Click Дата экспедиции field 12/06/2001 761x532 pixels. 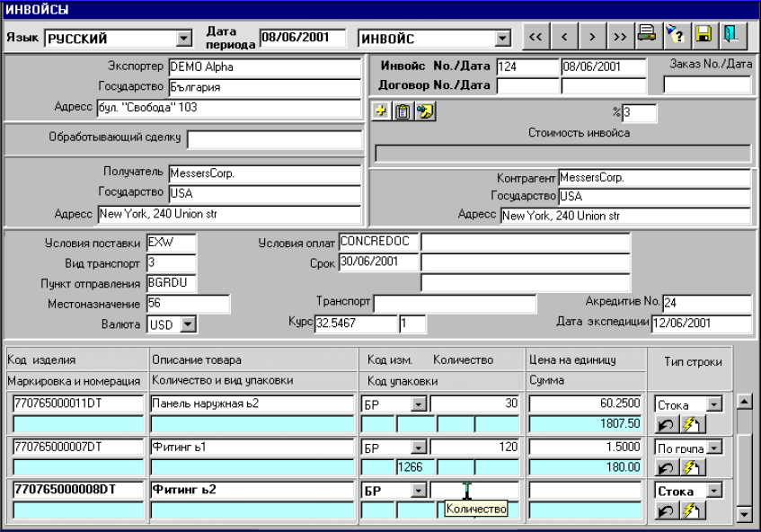point(702,324)
